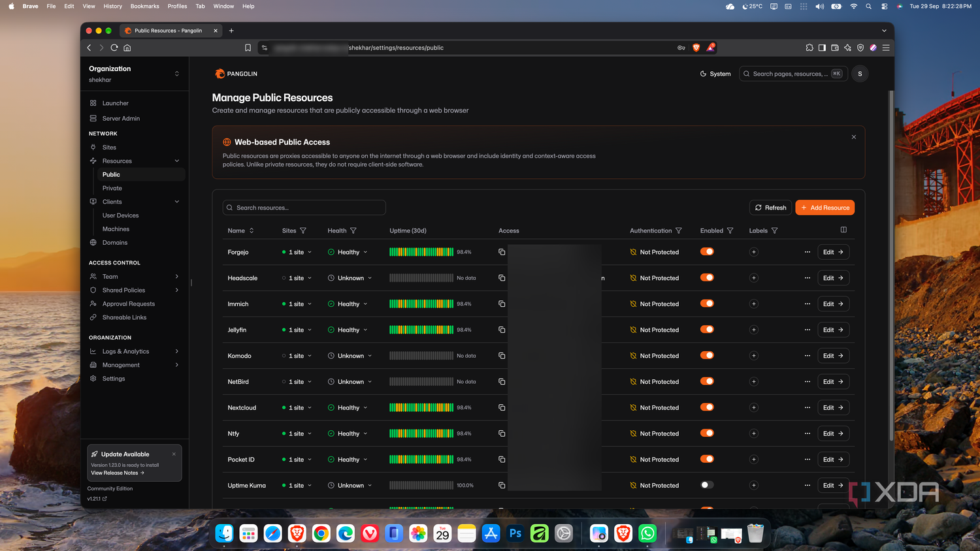Viewport: 980px width, 551px height.
Task: Focus the Search pages, resources field
Action: 793,74
